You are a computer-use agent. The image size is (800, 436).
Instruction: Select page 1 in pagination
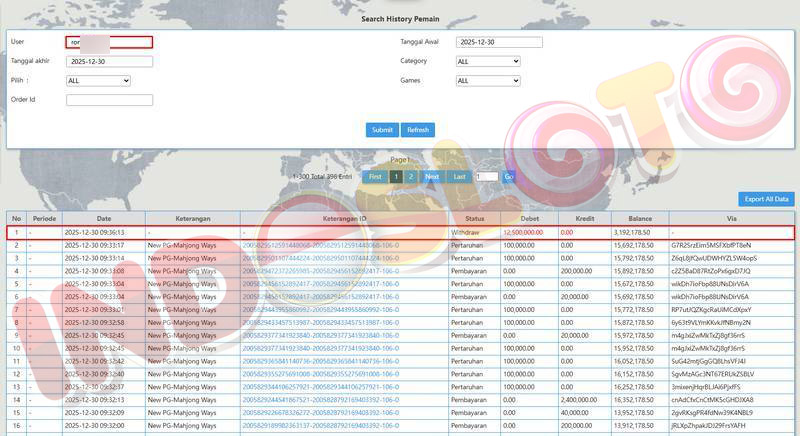[396, 176]
